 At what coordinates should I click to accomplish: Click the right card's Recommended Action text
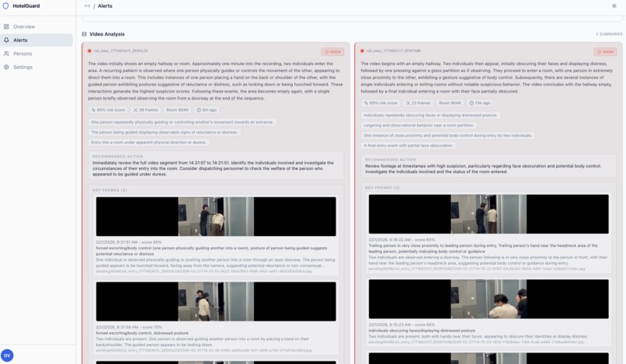pos(483,169)
